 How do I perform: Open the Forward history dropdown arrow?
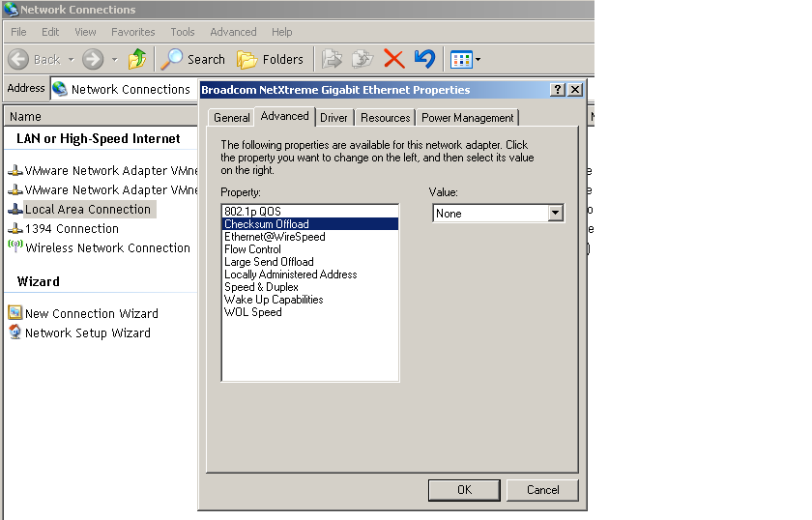click(115, 60)
